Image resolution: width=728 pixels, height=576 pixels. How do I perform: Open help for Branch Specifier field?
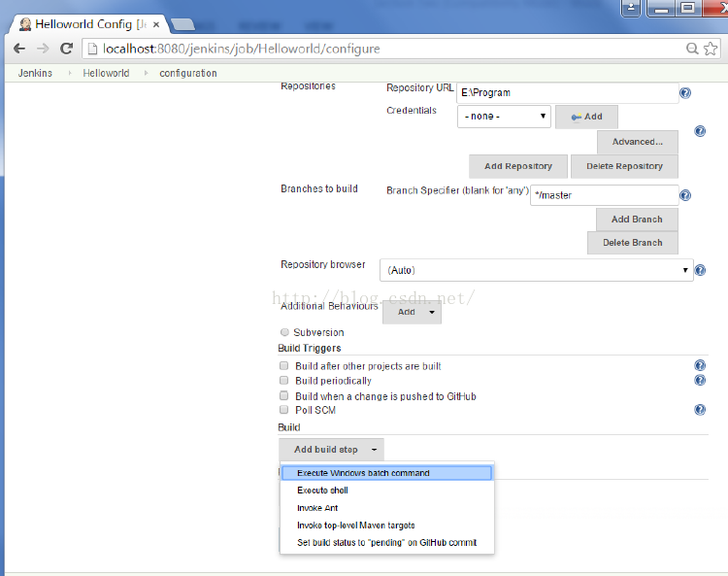coord(685,195)
